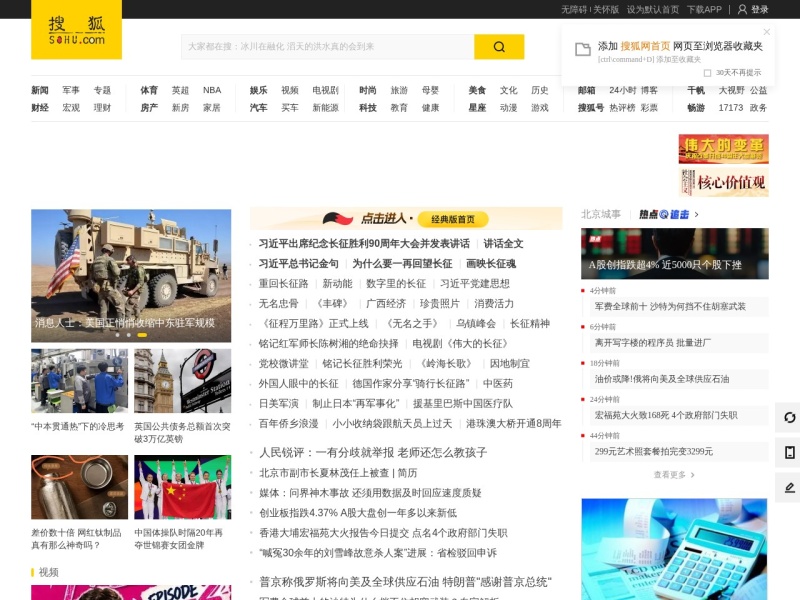Image resolution: width=800 pixels, height=600 pixels.
Task: Click the 热点追击 arrow chevron
Action: click(696, 215)
